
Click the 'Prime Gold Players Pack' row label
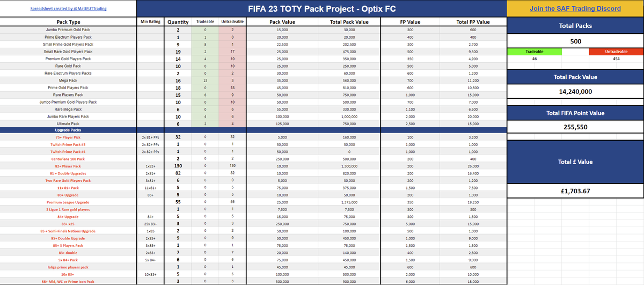click(68, 87)
